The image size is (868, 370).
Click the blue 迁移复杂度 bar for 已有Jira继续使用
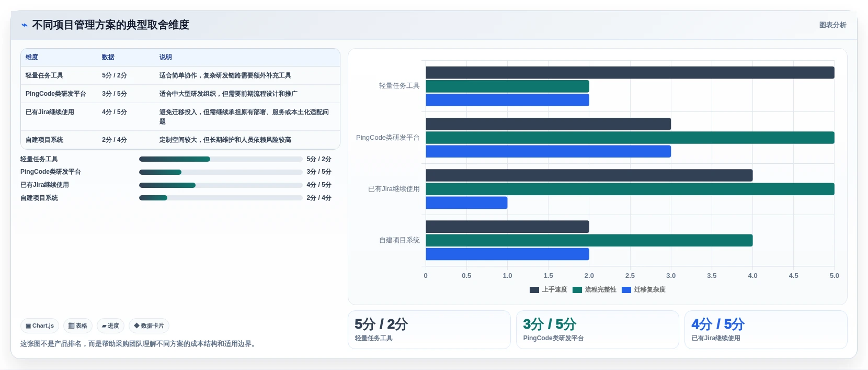(x=466, y=203)
